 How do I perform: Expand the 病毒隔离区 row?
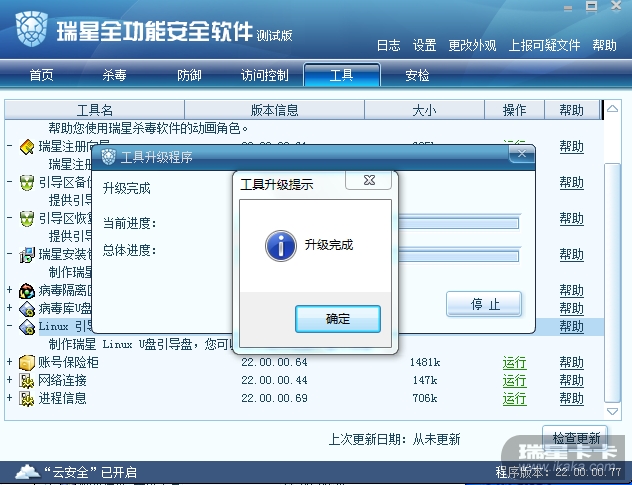coord(10,290)
